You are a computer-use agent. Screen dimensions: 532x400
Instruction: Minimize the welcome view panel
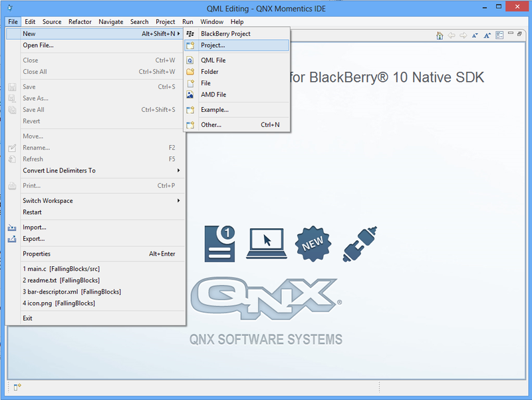tap(511, 33)
